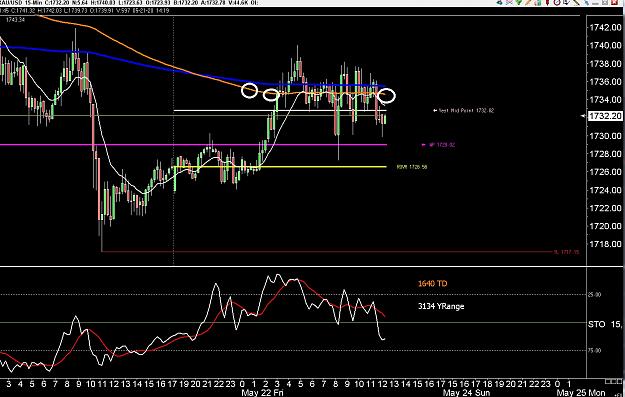Click the yellow RWR level label
The height and width of the screenshot is (397, 625).
[x=412, y=167]
